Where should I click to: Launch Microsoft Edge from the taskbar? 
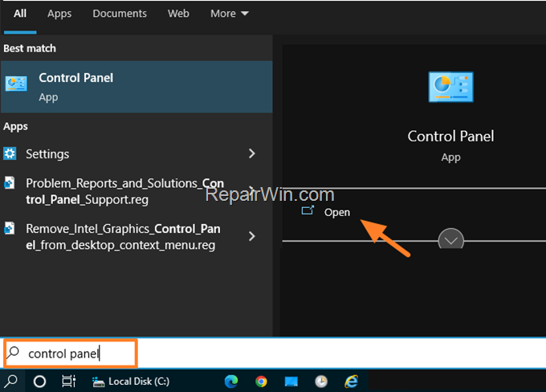231,382
